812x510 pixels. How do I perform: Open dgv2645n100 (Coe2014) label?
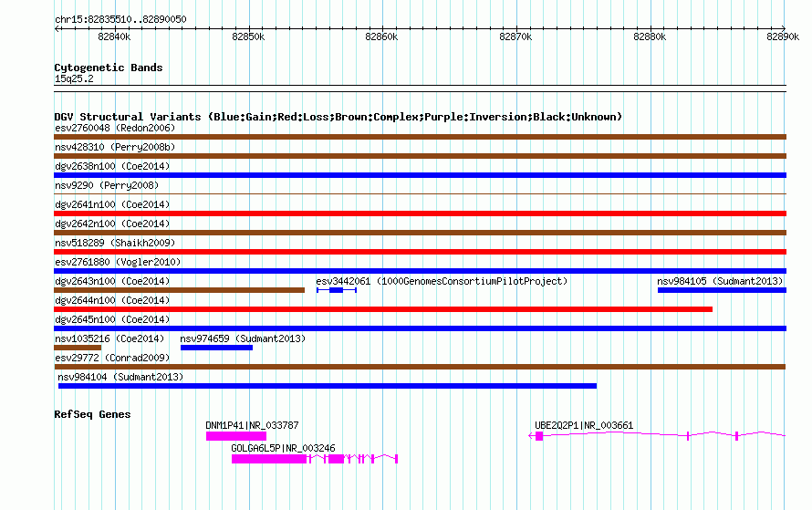112,319
